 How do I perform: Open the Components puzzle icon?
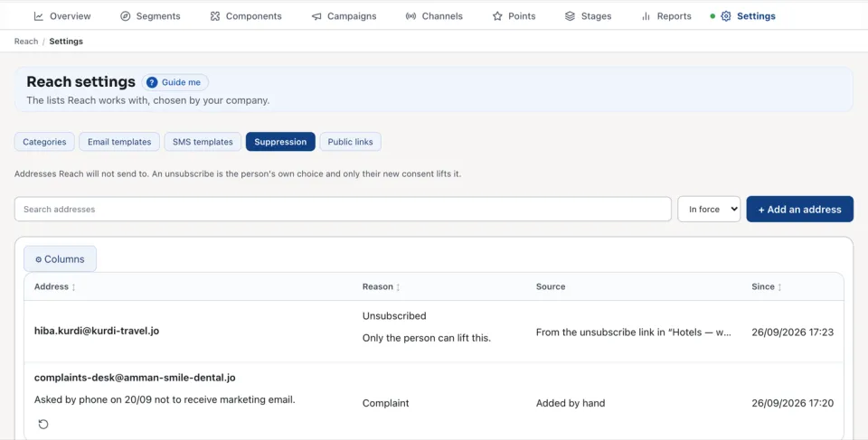[x=215, y=16]
